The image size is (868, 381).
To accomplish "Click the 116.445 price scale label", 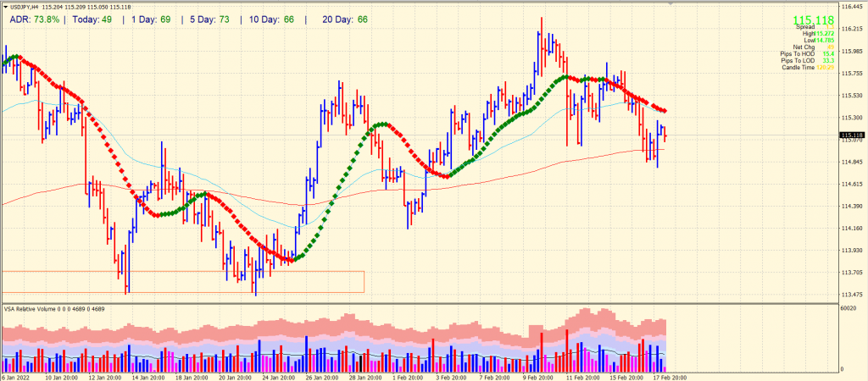I will (850, 7).
